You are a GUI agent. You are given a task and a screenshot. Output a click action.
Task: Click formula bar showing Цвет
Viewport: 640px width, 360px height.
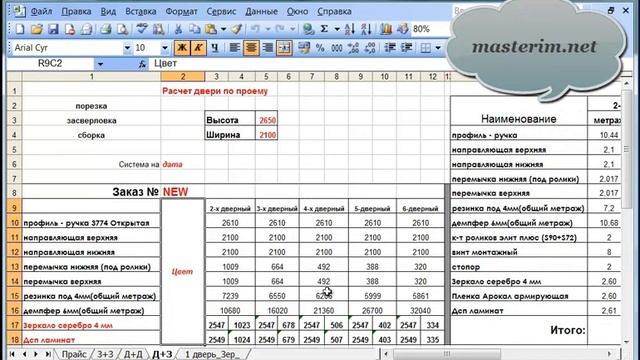click(x=300, y=64)
